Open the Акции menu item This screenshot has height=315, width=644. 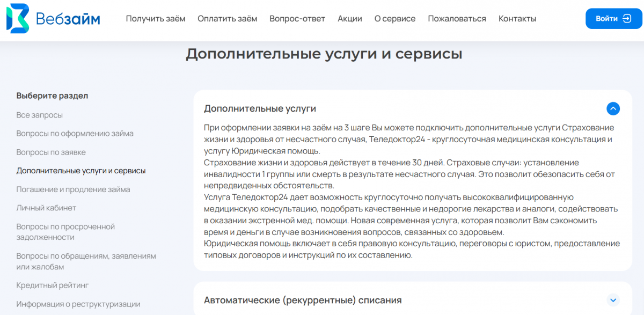(350, 19)
